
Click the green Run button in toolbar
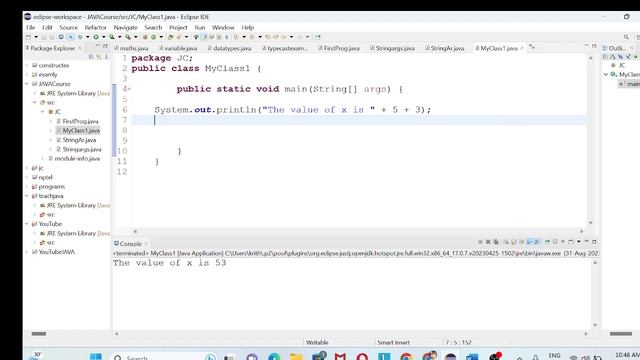click(x=96, y=37)
